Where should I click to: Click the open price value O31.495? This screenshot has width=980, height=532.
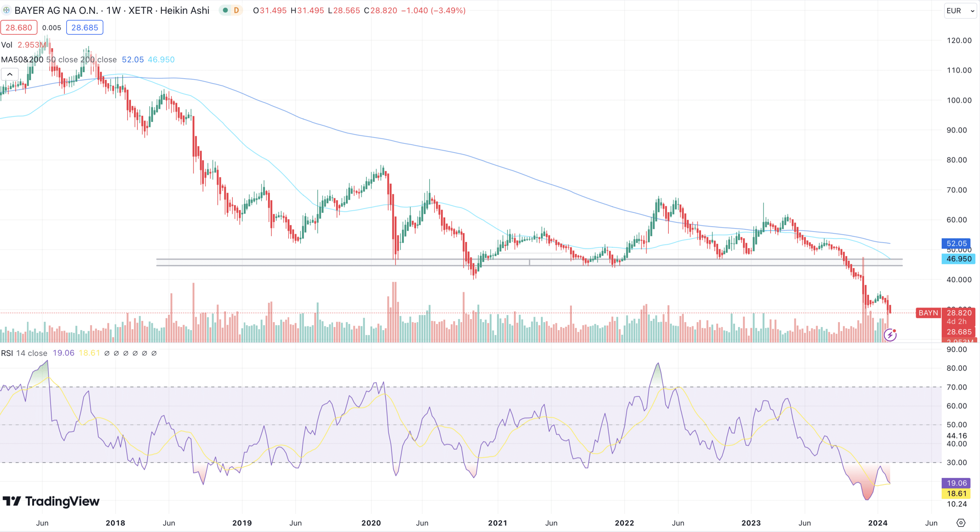[270, 10]
